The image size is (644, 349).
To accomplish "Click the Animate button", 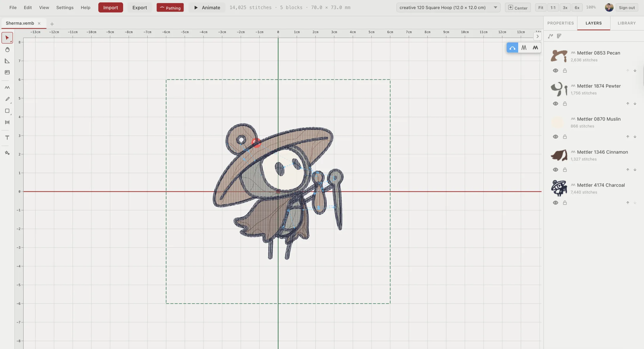I will point(207,7).
